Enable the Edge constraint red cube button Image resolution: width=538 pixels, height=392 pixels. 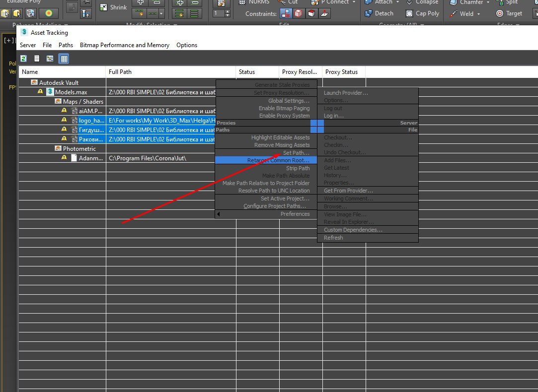point(298,14)
